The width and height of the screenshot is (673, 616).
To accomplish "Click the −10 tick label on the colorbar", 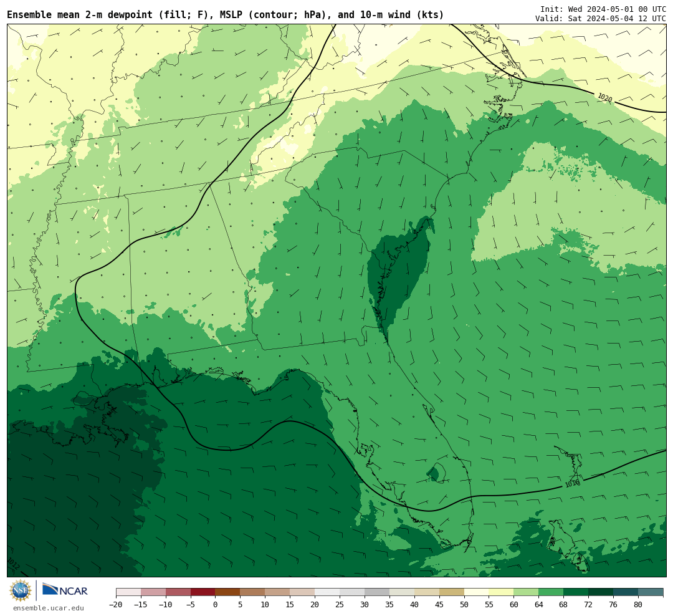I will tap(166, 604).
